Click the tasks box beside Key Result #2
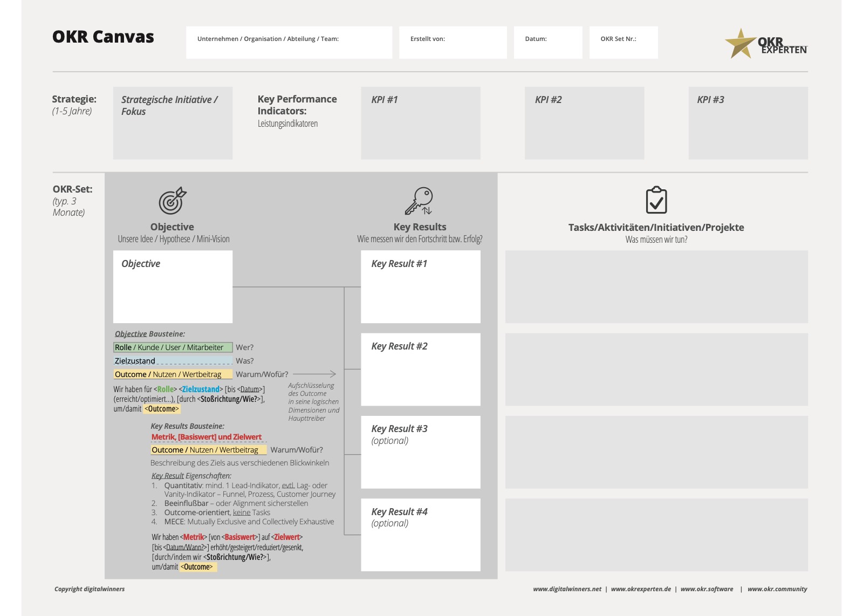 [656, 369]
